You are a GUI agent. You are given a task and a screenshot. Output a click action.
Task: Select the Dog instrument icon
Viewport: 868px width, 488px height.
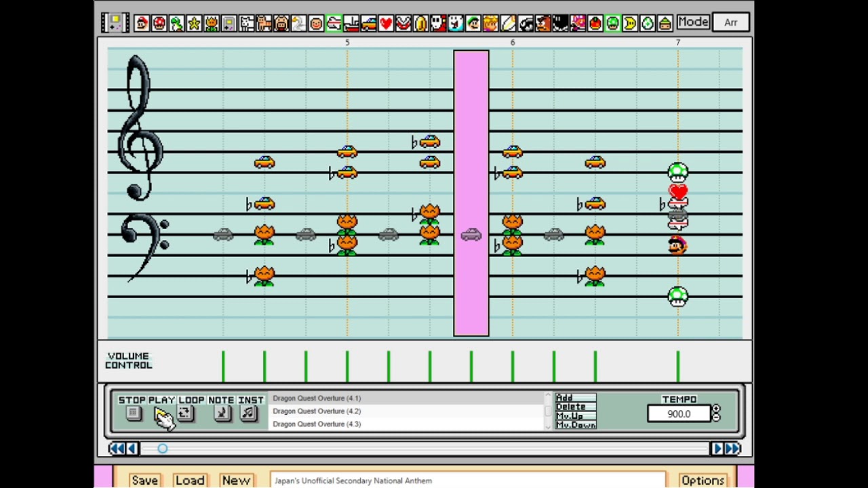click(x=247, y=24)
